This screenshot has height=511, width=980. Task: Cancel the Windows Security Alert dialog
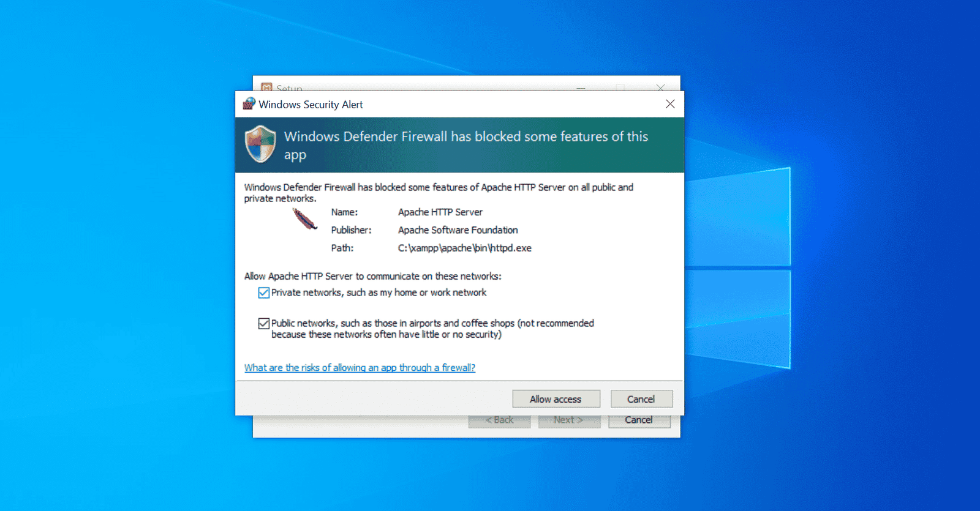point(641,399)
